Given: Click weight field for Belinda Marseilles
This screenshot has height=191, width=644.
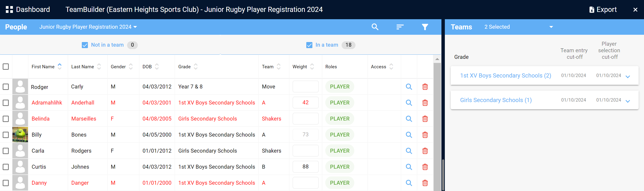Looking at the screenshot, I should (306, 119).
